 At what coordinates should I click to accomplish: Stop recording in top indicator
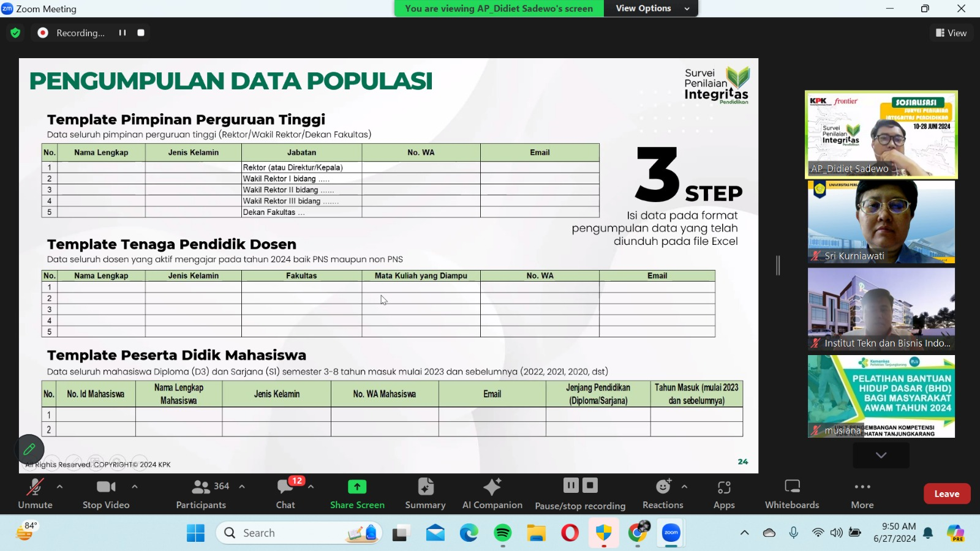(x=141, y=33)
